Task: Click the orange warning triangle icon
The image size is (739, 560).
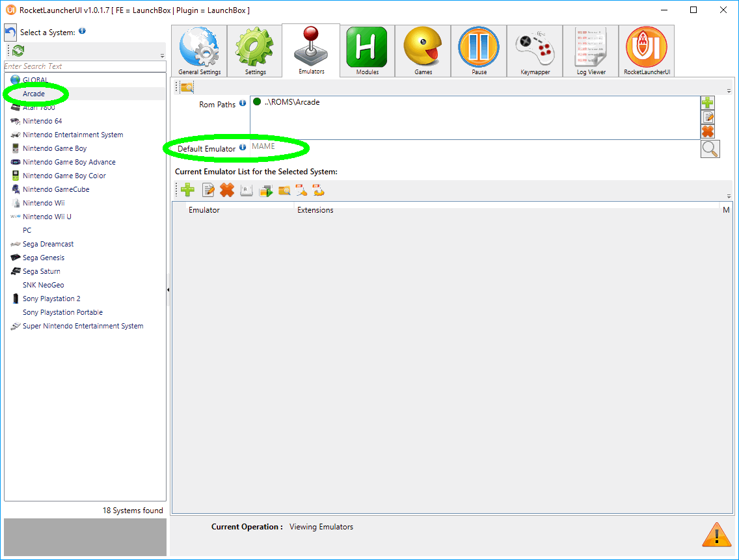Action: 716,535
